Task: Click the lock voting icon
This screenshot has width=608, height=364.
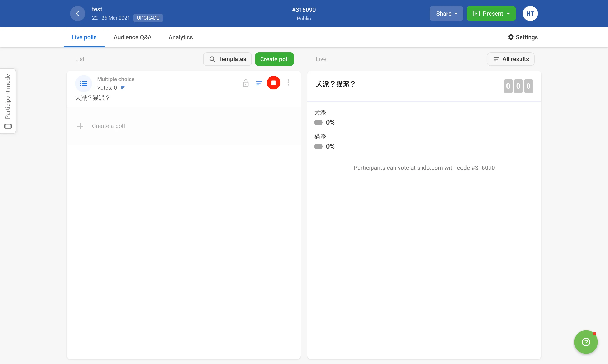Action: pyautogui.click(x=246, y=83)
